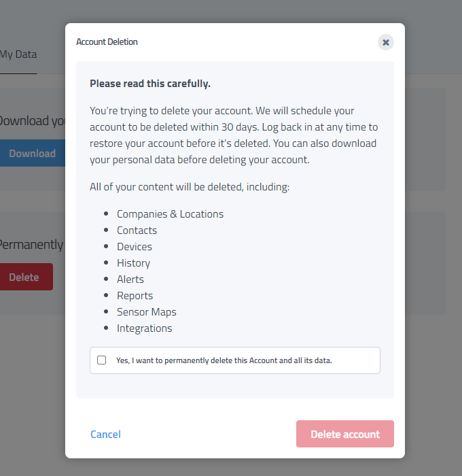462x476 pixels.
Task: Click the 'Reports' list item
Action: (x=135, y=296)
